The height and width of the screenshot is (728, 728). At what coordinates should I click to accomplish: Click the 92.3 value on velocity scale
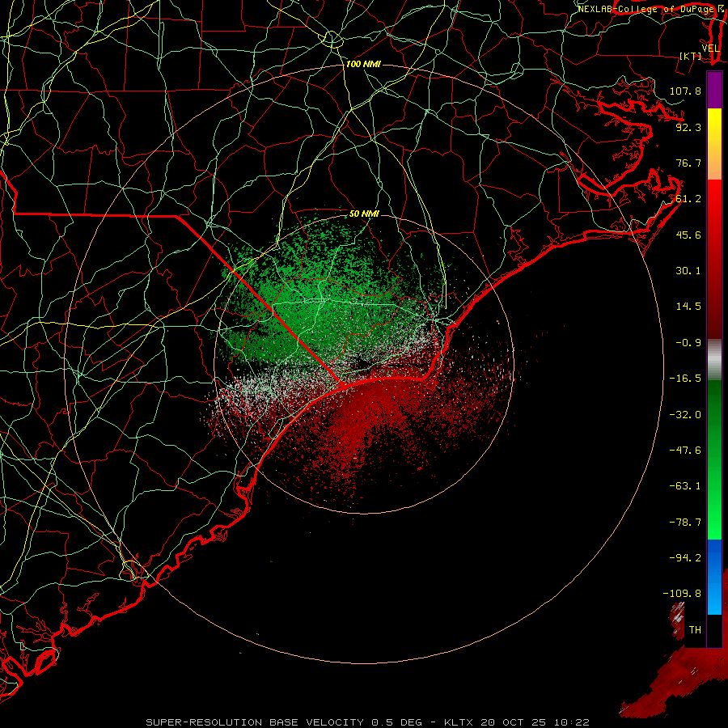[x=688, y=127]
